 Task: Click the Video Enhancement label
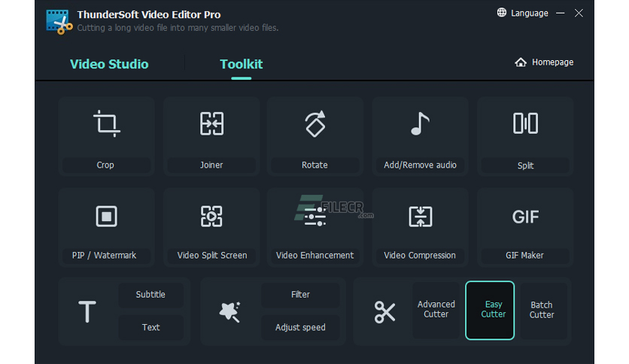point(315,256)
